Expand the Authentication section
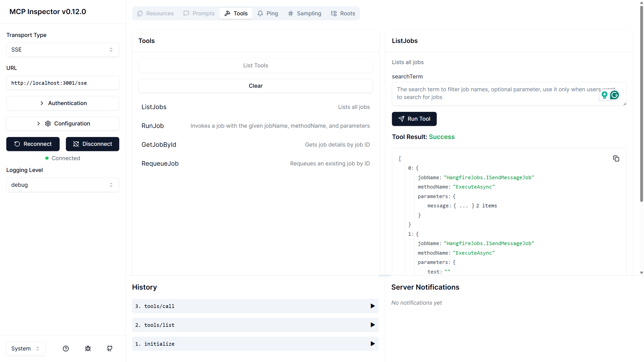Viewport: 644px width, 362px height. coord(63,103)
